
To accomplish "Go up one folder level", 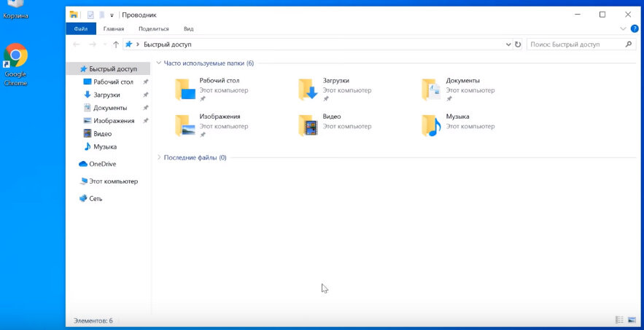I will 116,44.
